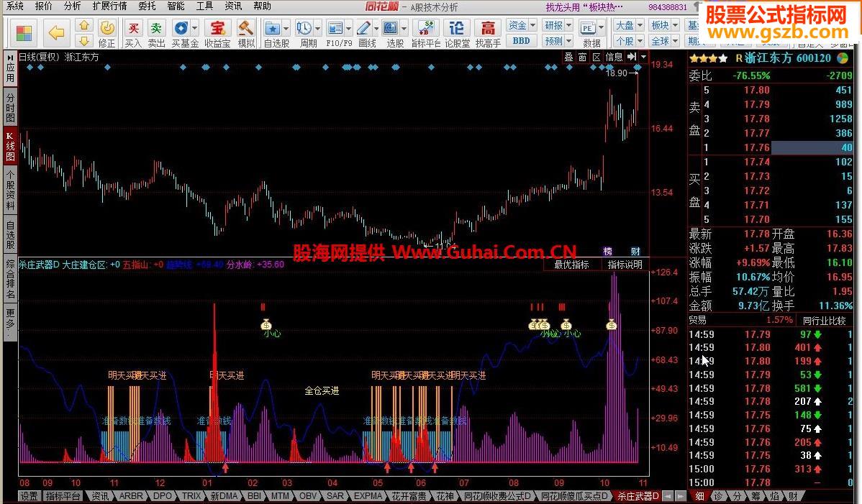Select the 花开富贵 indicator tab

(409, 496)
